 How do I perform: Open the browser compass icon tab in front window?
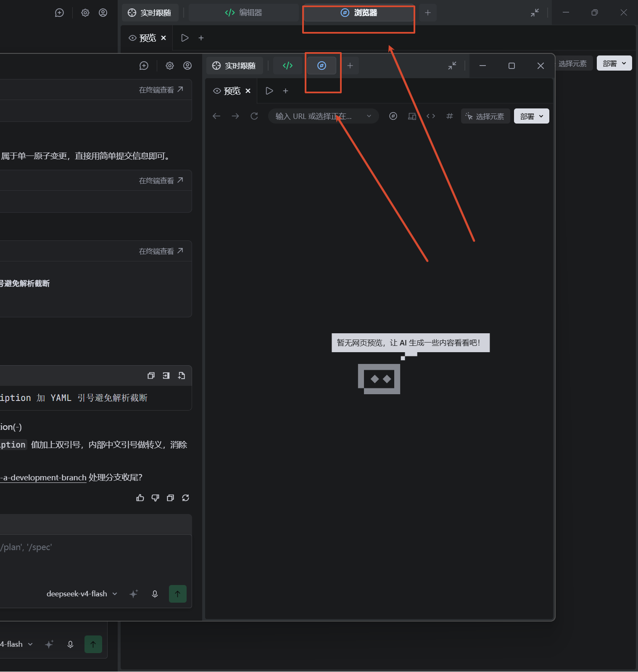(322, 66)
